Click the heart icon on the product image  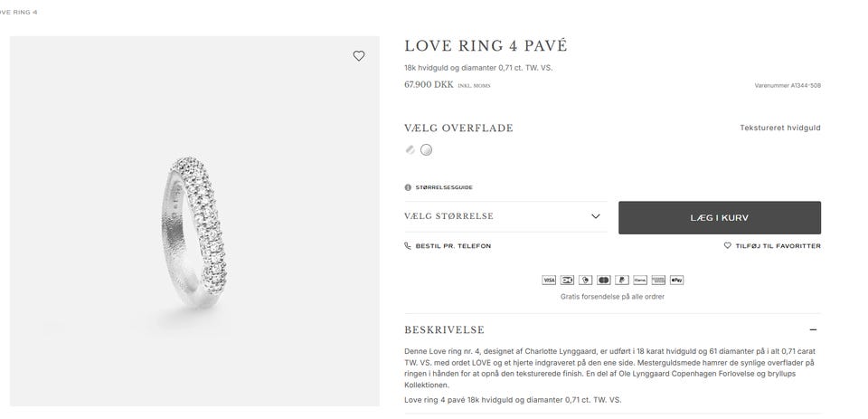359,56
